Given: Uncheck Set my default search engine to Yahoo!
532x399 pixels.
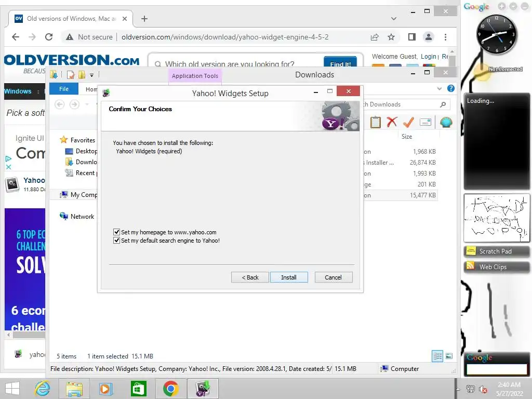Looking at the screenshot, I should point(117,240).
